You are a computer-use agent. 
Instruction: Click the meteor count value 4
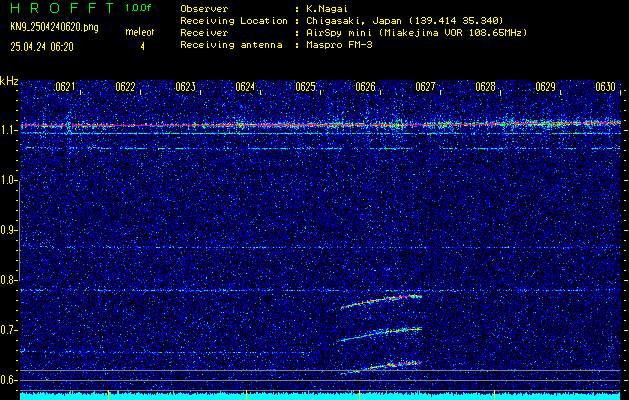(x=142, y=47)
